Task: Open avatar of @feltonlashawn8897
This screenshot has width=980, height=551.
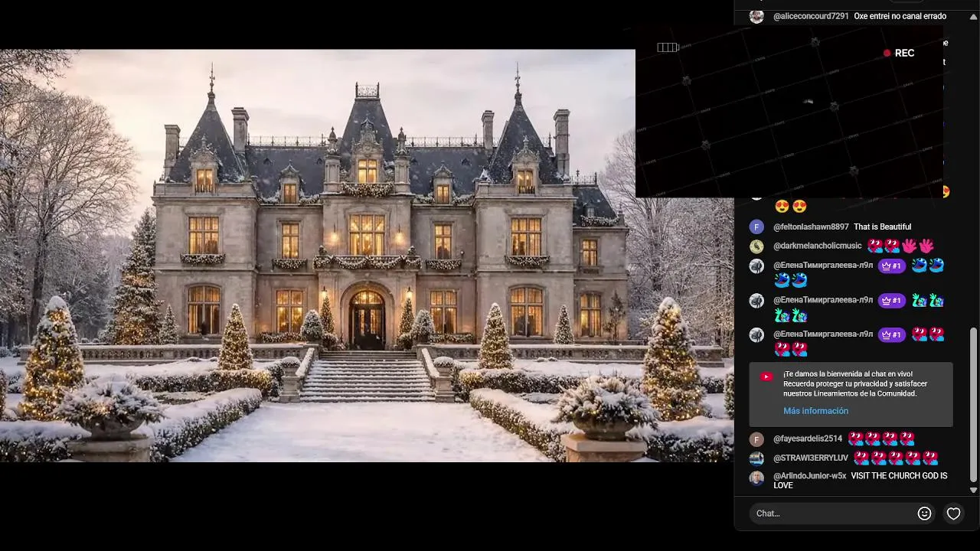Action: pyautogui.click(x=756, y=227)
